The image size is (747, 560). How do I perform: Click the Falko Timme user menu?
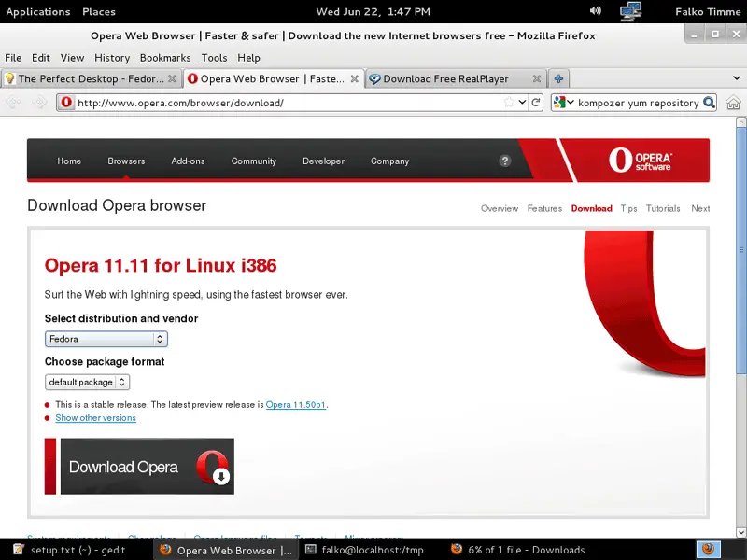[x=708, y=11]
